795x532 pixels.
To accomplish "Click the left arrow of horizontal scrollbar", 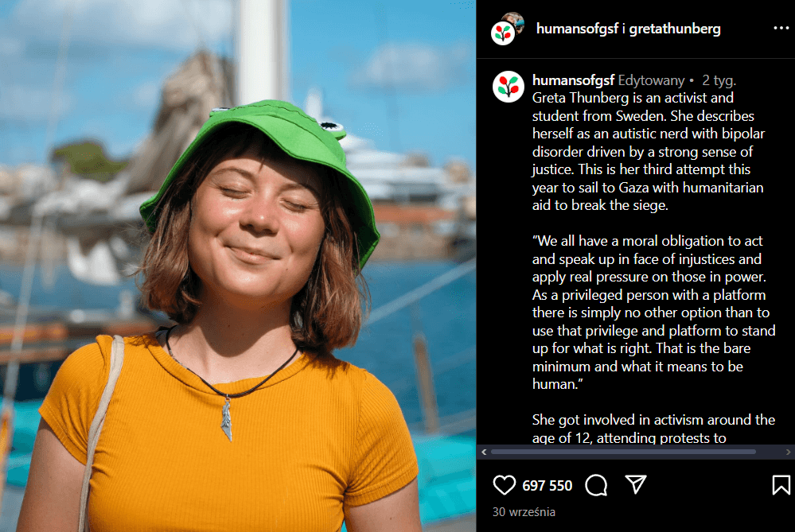I will click(x=484, y=452).
